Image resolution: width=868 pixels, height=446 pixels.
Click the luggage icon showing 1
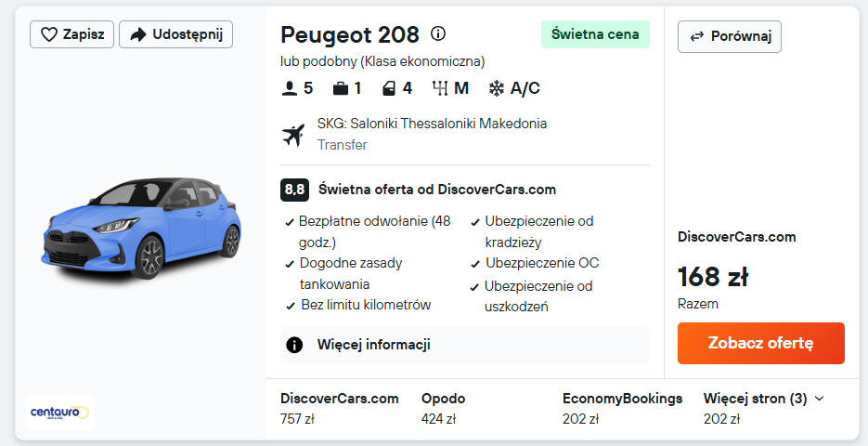click(340, 88)
